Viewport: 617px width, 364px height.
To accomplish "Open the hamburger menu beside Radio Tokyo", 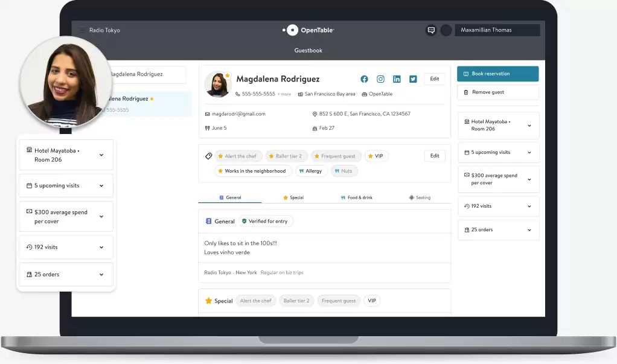I will coord(82,30).
